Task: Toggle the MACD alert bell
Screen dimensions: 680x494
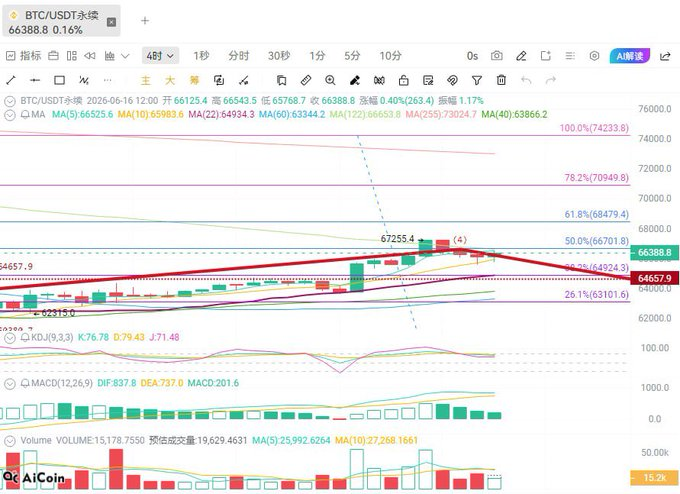Action: click(25, 383)
